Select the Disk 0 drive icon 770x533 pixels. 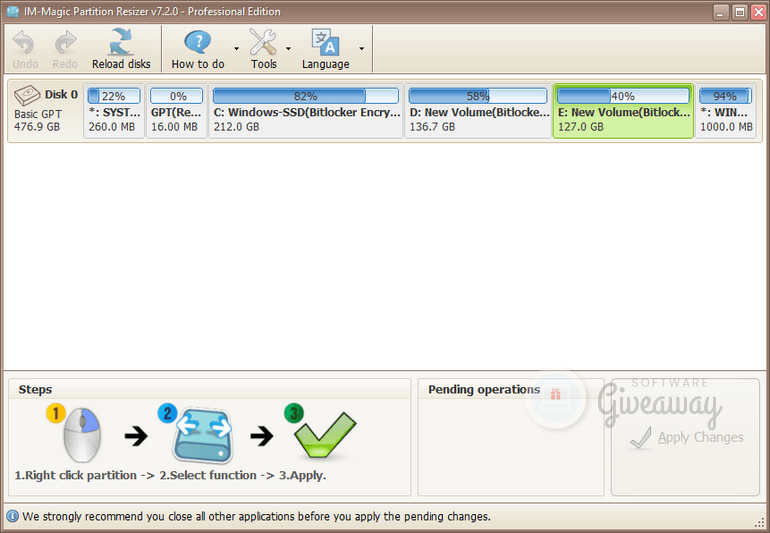tap(28, 95)
